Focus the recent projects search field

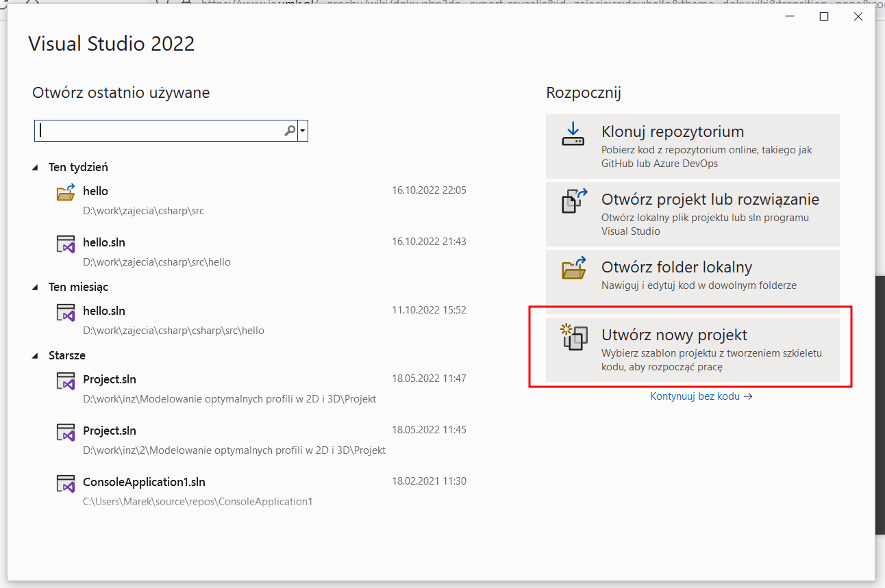pyautogui.click(x=161, y=131)
